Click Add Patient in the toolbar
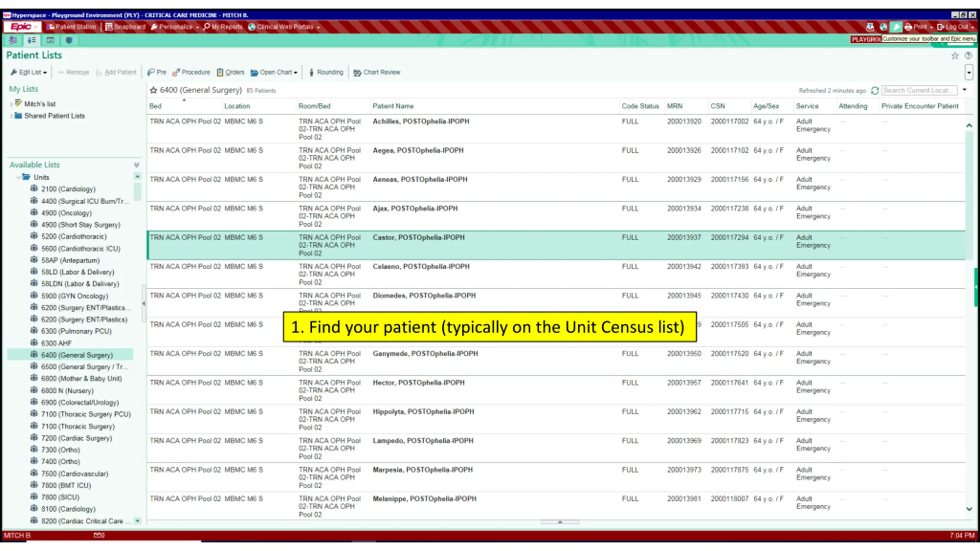The image size is (980, 551). 116,72
